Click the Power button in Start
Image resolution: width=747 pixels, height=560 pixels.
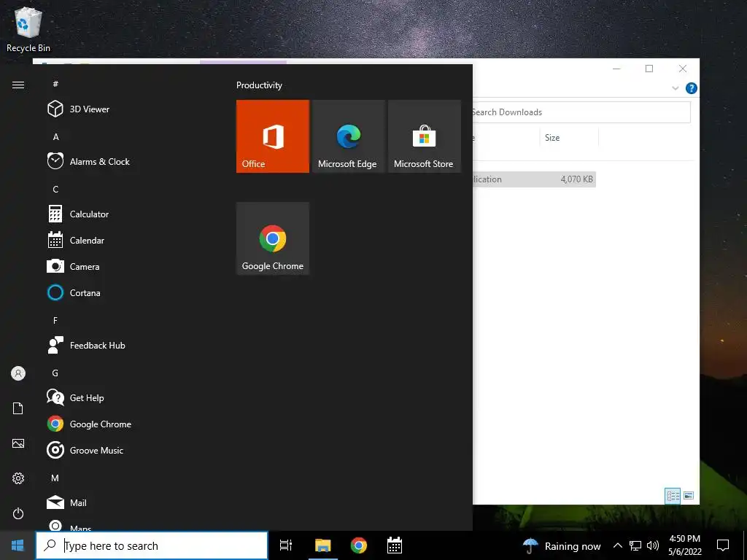click(x=18, y=513)
